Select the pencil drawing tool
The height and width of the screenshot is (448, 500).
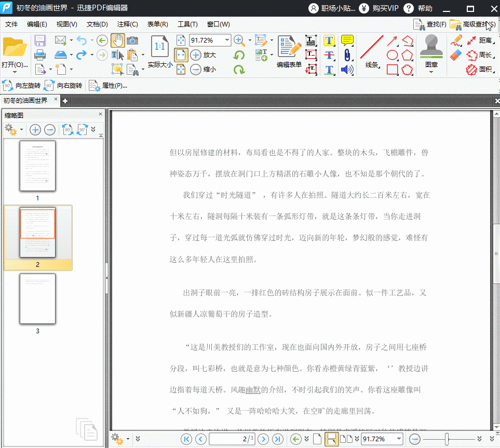(456, 40)
